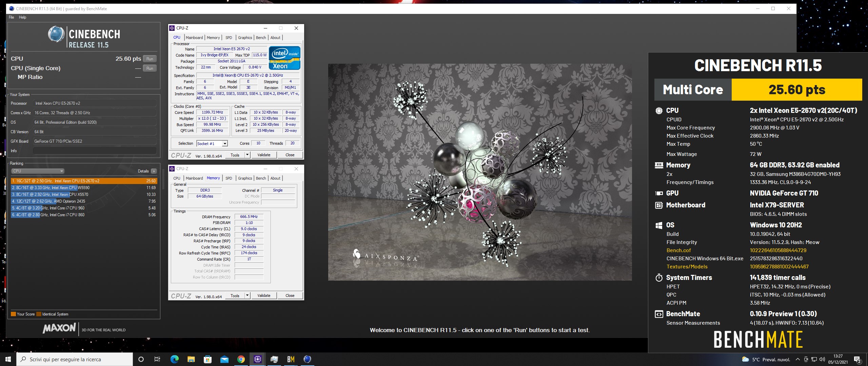Open Microsoft Store from taskbar

(x=208, y=359)
